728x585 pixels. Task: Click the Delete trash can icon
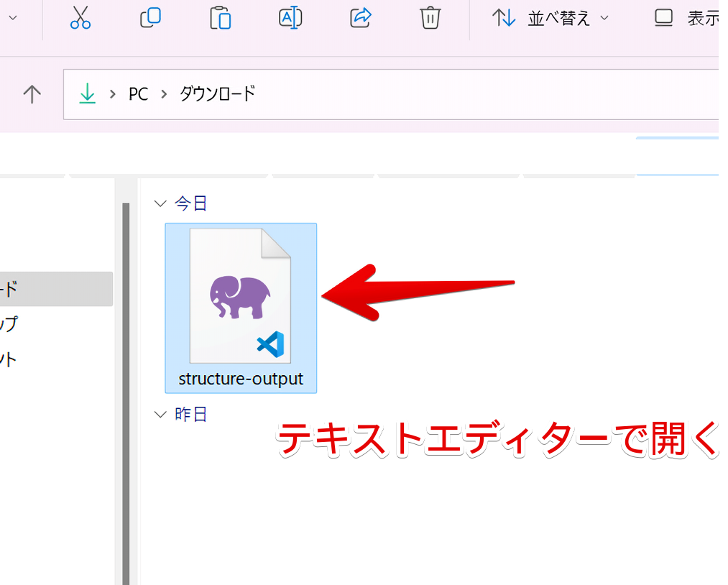pyautogui.click(x=430, y=18)
